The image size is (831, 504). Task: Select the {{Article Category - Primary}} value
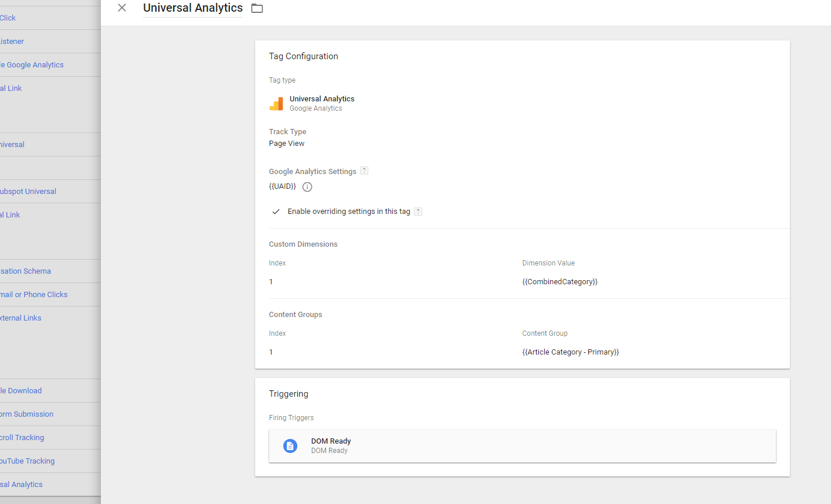pos(571,352)
